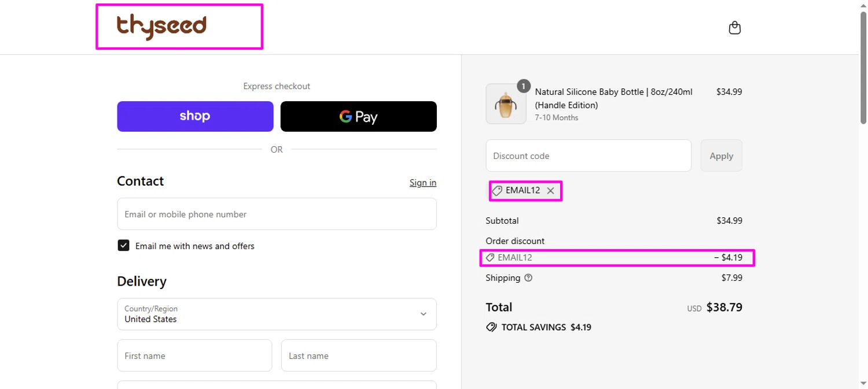Click the shipping help question mark icon
868x389 pixels.
528,277
